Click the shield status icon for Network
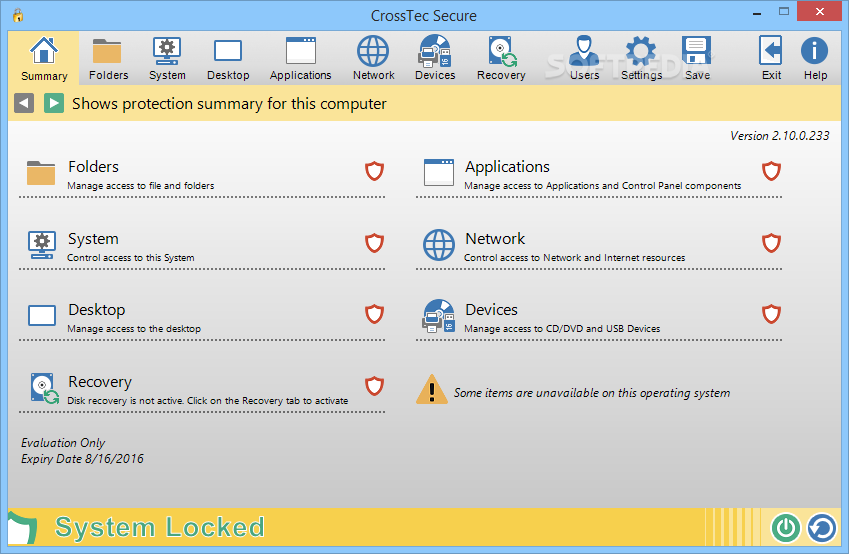This screenshot has width=849, height=554. [x=771, y=243]
